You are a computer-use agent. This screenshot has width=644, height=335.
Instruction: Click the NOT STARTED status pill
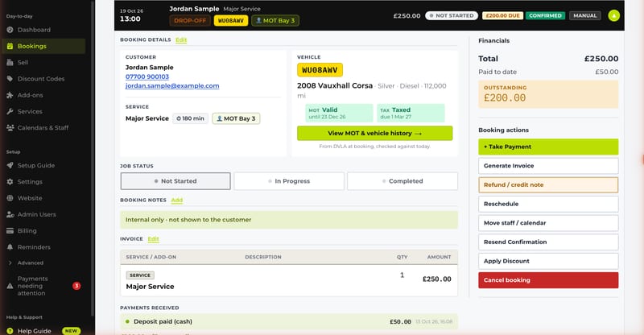[x=452, y=15]
